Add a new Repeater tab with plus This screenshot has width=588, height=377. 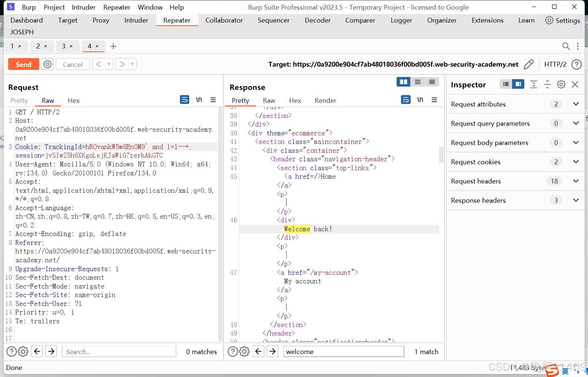[x=113, y=46]
